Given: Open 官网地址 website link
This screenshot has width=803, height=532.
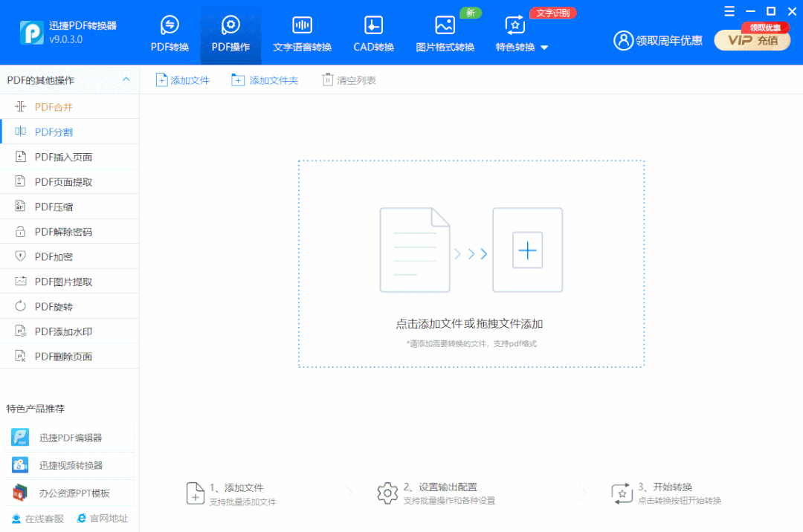Looking at the screenshot, I should point(103,519).
